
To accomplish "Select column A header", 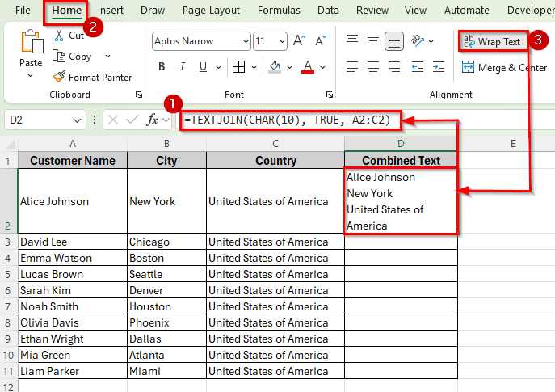I will pyautogui.click(x=73, y=144).
